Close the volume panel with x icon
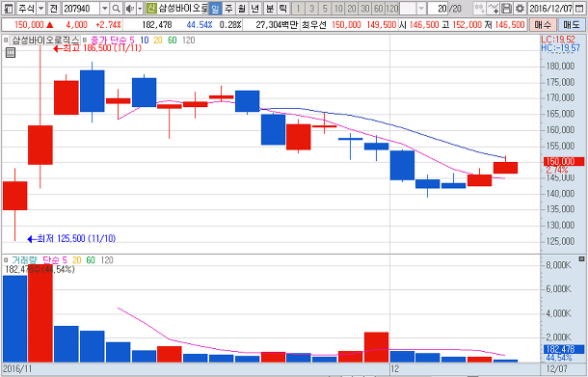Screen dimensions: 588x377 [x=581, y=258]
